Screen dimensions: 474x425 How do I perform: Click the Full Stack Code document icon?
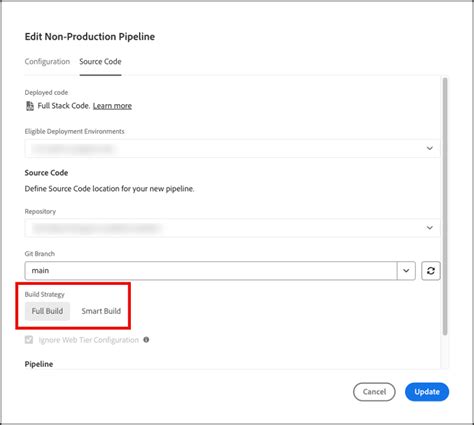(x=30, y=106)
